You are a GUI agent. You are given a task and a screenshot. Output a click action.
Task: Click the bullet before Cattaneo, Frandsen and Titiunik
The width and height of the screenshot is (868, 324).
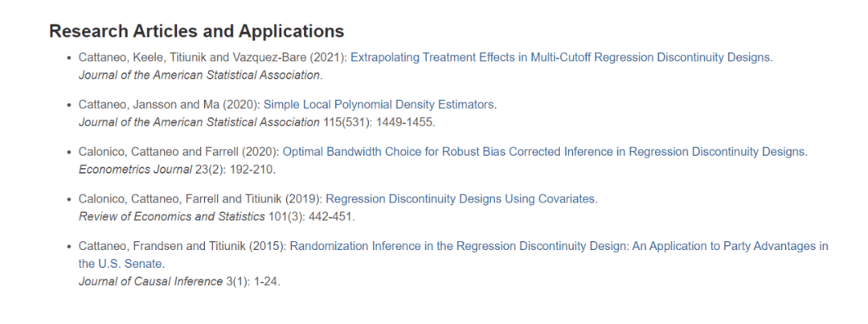[68, 247]
